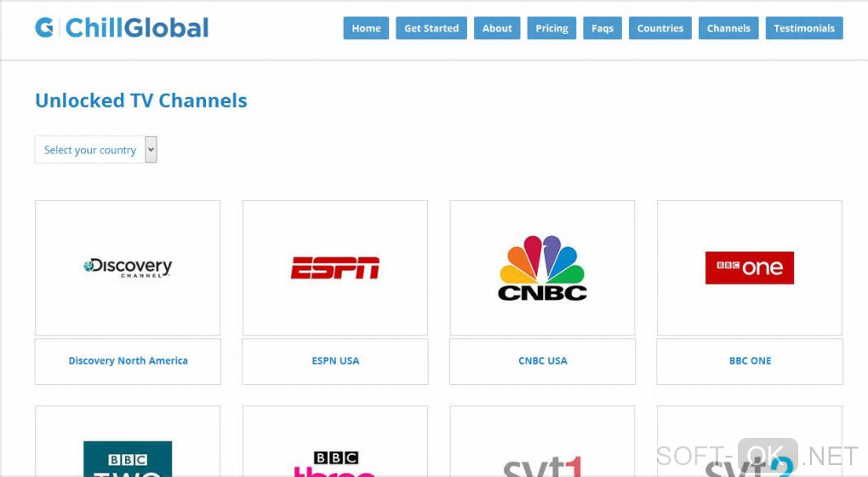The height and width of the screenshot is (477, 868).
Task: Navigate to the Pricing page
Action: (x=552, y=28)
